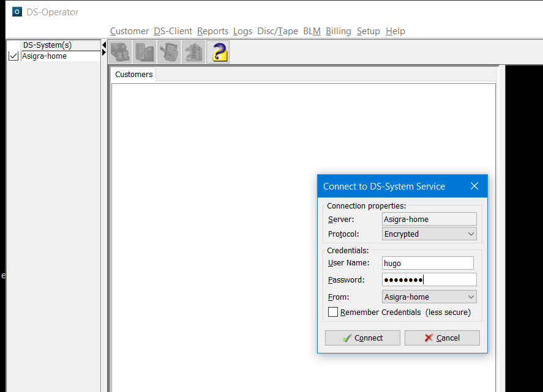This screenshot has height=392, width=543.
Task: Click the fourth grayed-out toolbar icon
Action: 193,52
